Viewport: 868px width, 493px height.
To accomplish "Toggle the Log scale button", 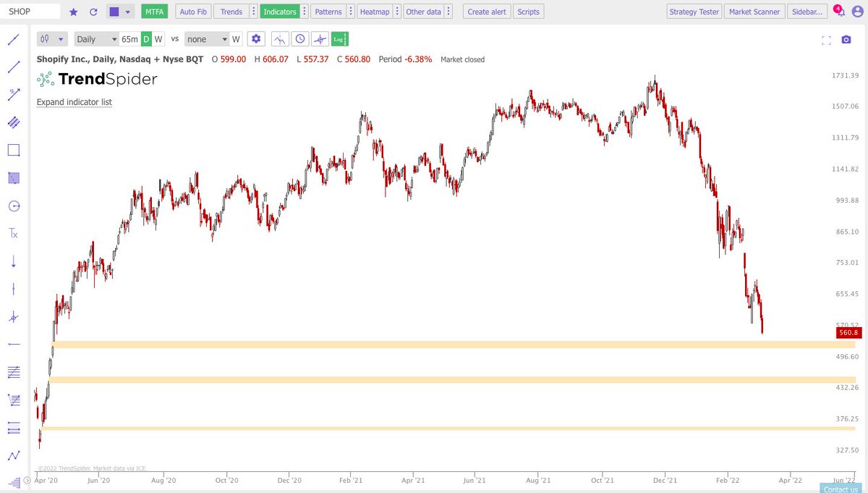I will coord(339,39).
